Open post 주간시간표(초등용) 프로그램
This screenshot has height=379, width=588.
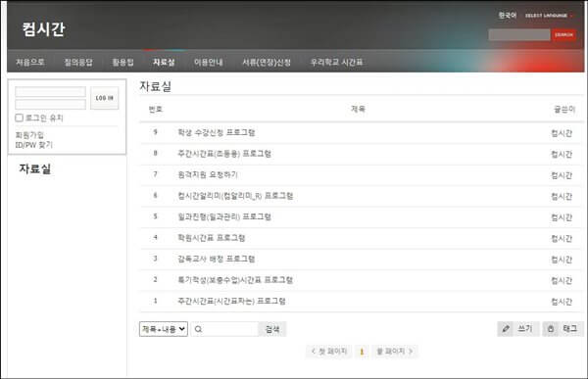224,154
